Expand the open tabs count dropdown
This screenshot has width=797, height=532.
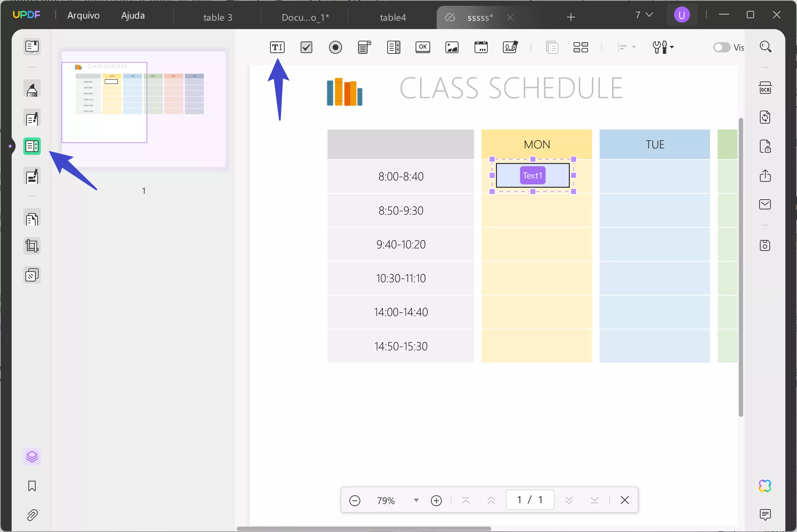pos(644,15)
